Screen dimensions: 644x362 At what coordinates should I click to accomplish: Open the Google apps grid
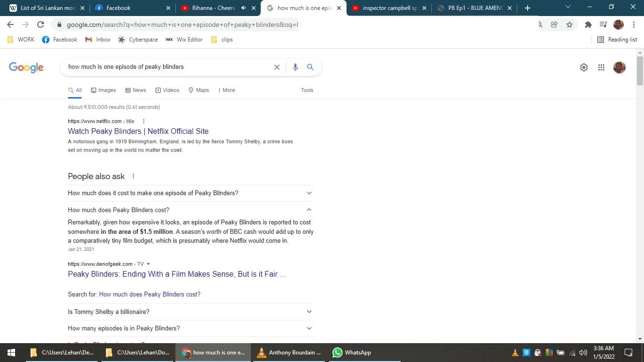click(601, 67)
